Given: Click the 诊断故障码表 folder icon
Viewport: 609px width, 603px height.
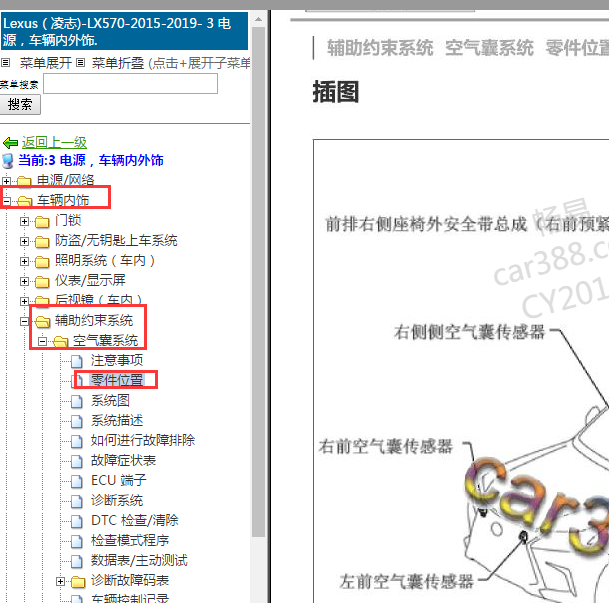Looking at the screenshot, I should point(78,582).
